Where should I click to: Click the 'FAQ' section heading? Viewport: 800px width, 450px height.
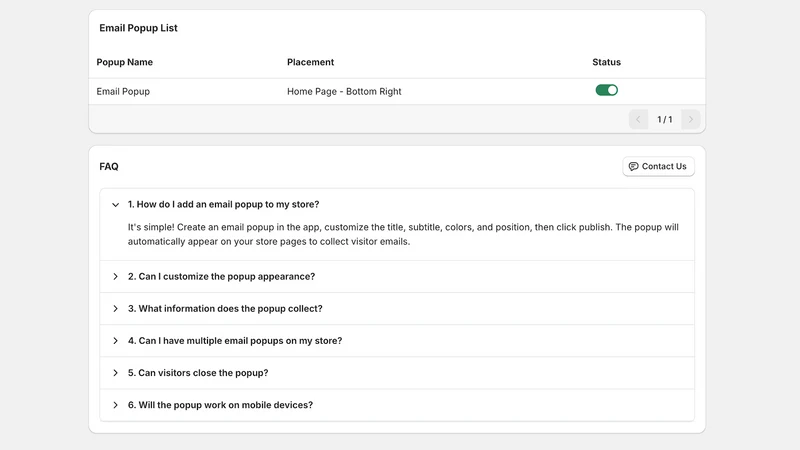(x=109, y=167)
